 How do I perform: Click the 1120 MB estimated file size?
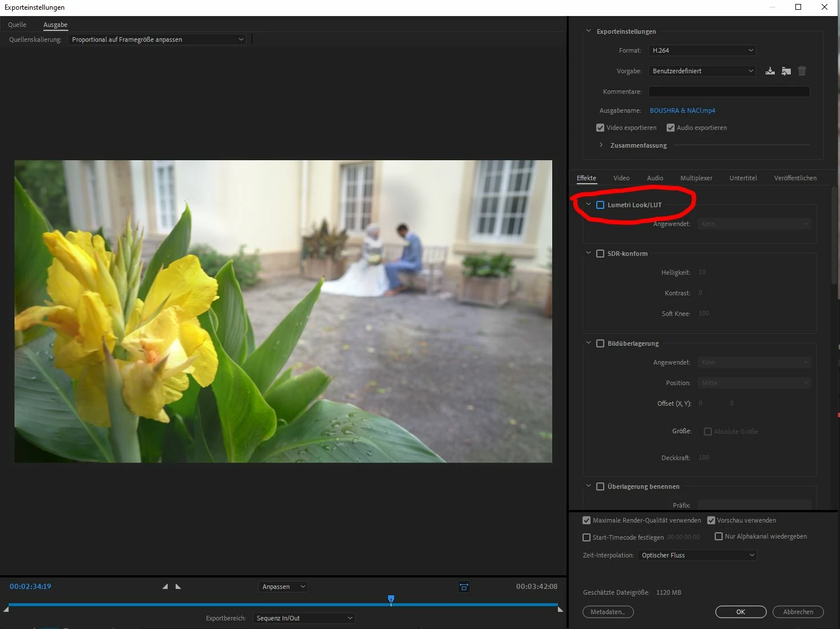click(669, 592)
